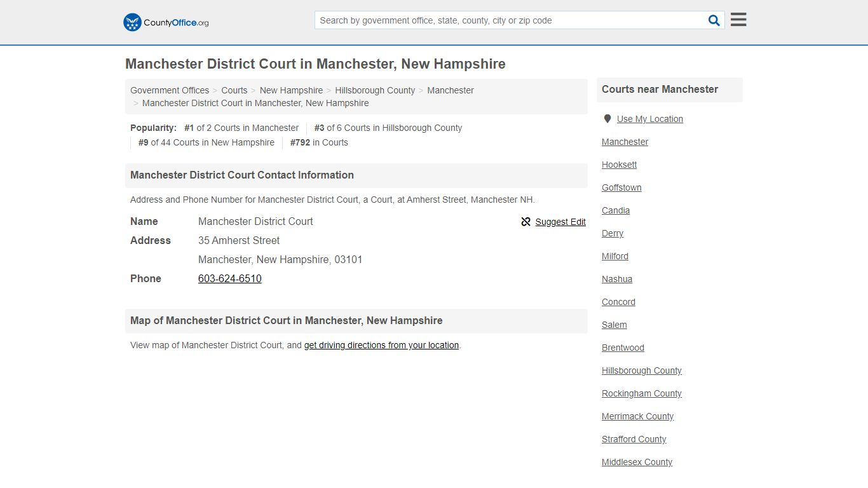
Task: Click the 'Phone' field label
Action: pos(146,278)
